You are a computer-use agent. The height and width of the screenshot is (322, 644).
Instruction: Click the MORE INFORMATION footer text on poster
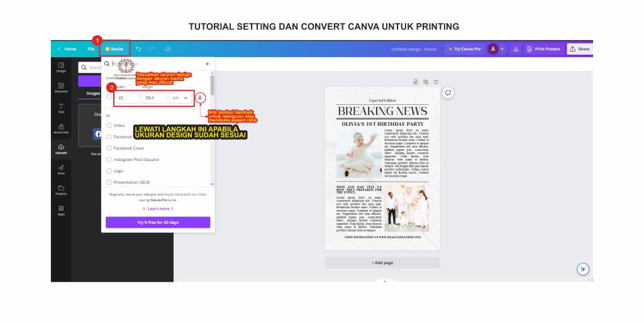pos(382,237)
